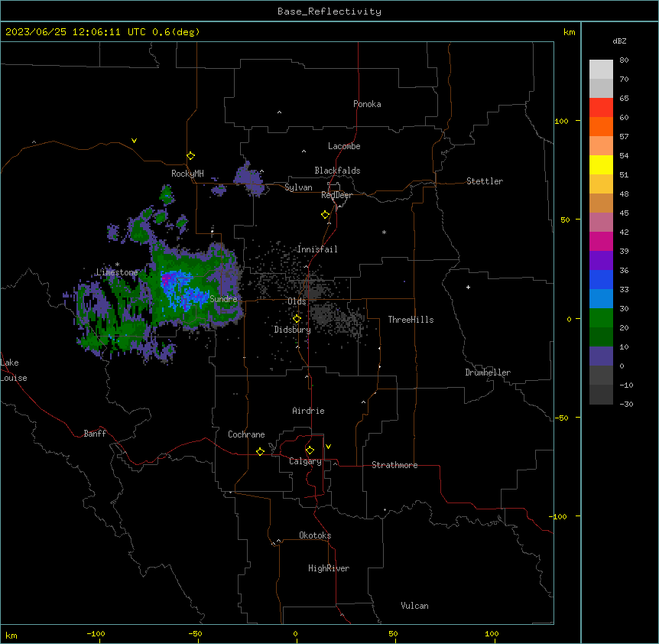
Task: Click the Sundre town label
Action: click(x=223, y=299)
